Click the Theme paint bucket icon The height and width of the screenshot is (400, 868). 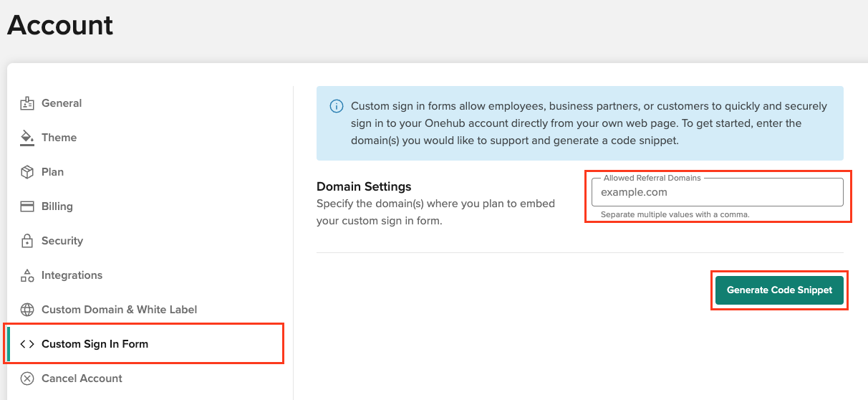pyautogui.click(x=27, y=138)
